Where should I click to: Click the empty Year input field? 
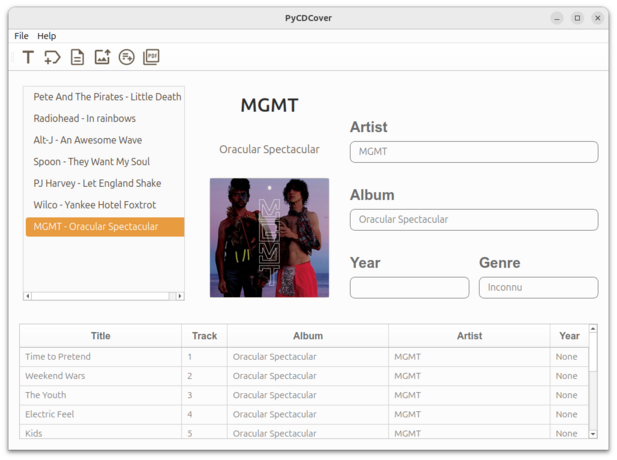[x=409, y=288]
